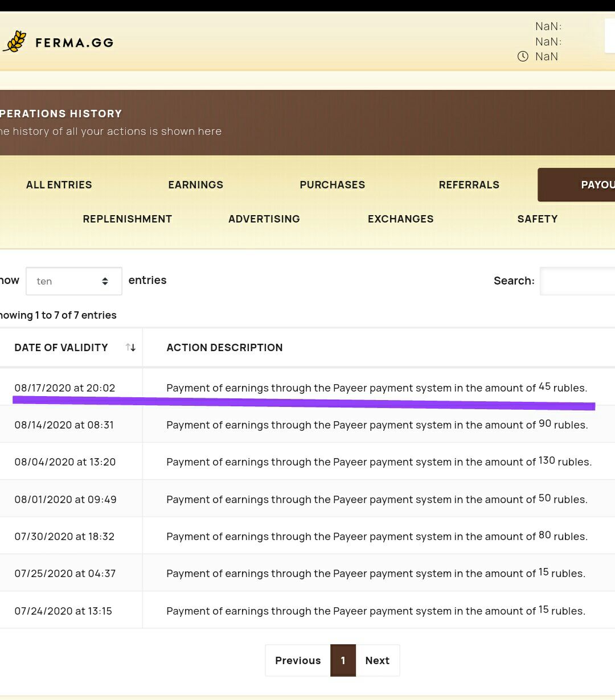This screenshot has width=615, height=700.
Task: Click the 130 rubles payment description
Action: pos(379,462)
